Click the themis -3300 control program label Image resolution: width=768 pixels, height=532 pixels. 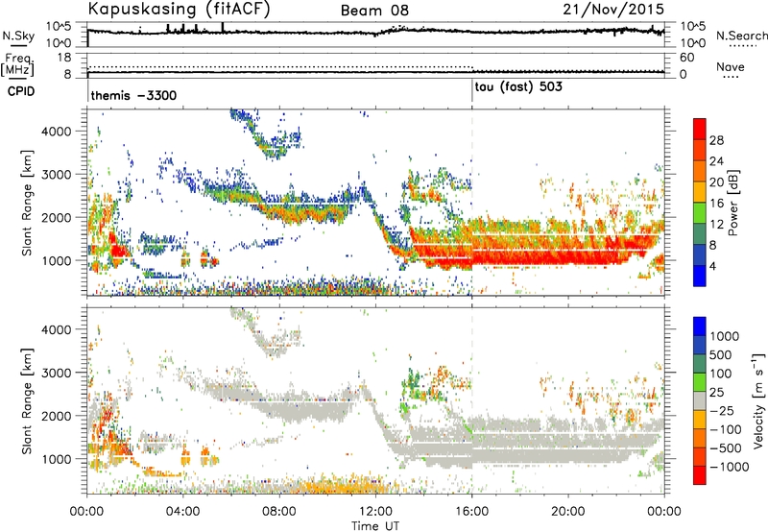tap(133, 95)
